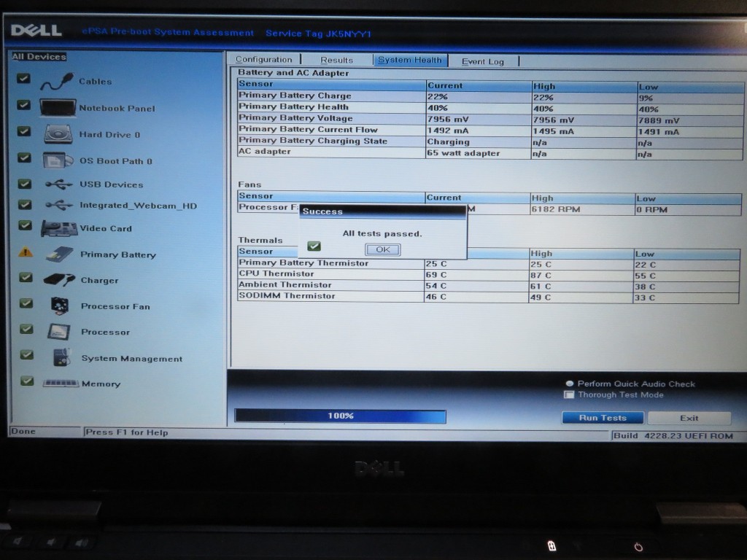Viewport: 747px width, 560px height.
Task: Click Press F1 for Help status text
Action: tap(127, 432)
